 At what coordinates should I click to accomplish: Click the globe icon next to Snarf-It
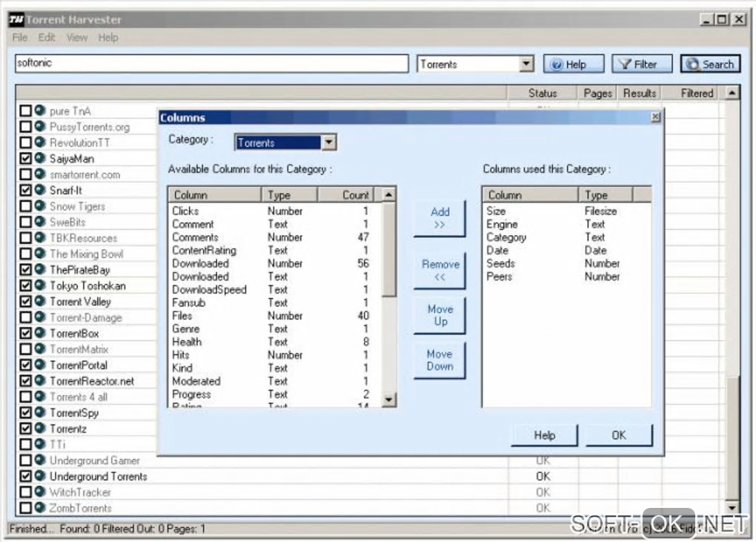(x=40, y=190)
